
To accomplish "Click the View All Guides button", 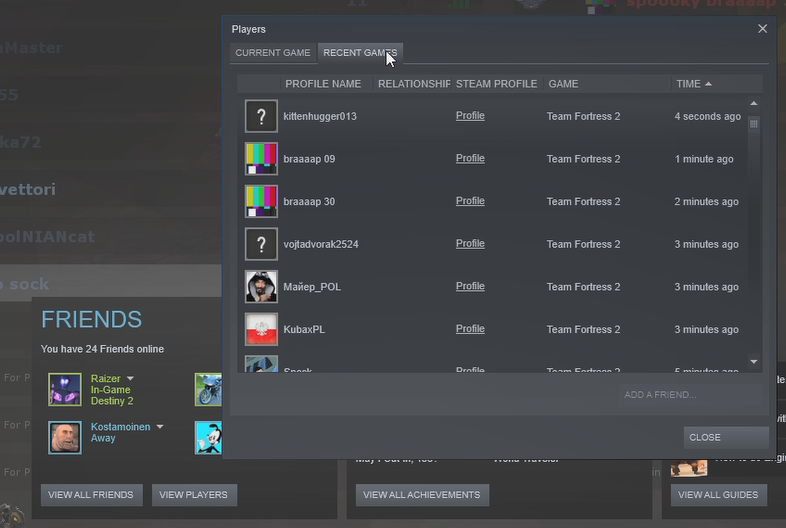I will pos(718,495).
